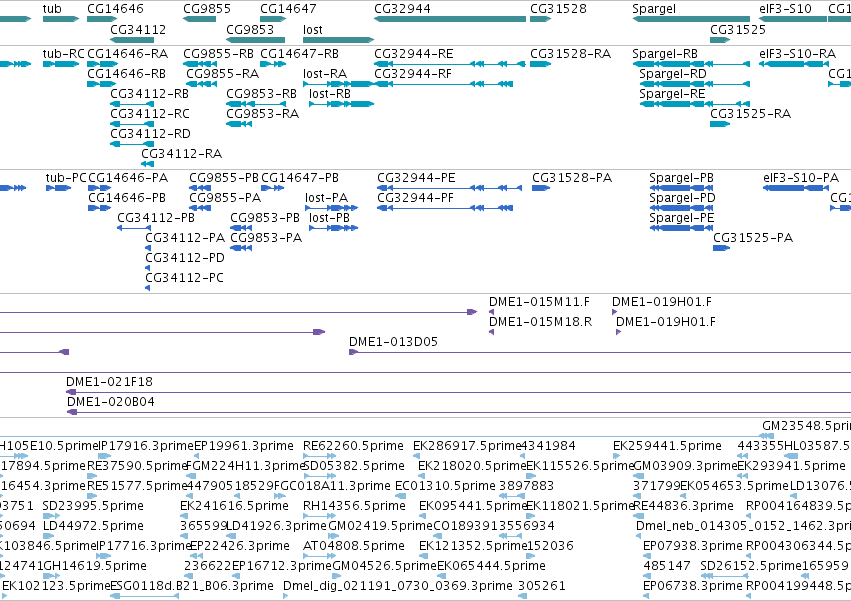The image size is (851, 601).
Task: Select transcript CG34112-RB
Action: pos(132,104)
